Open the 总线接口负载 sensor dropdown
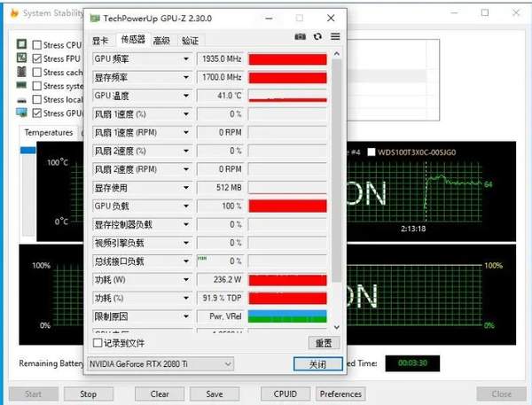 (x=186, y=261)
